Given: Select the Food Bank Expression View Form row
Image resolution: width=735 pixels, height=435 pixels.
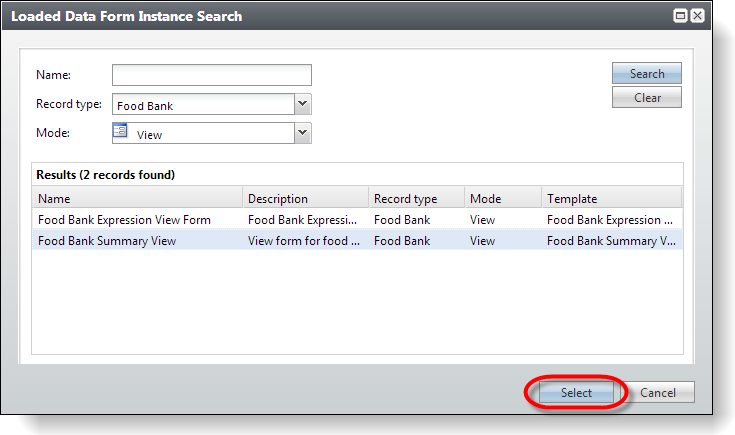Looking at the screenshot, I should (x=357, y=219).
